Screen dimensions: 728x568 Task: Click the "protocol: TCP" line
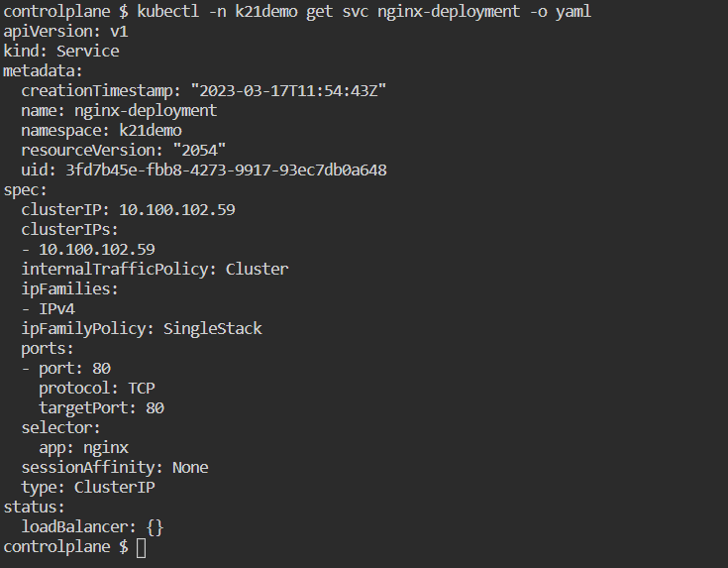coord(97,388)
